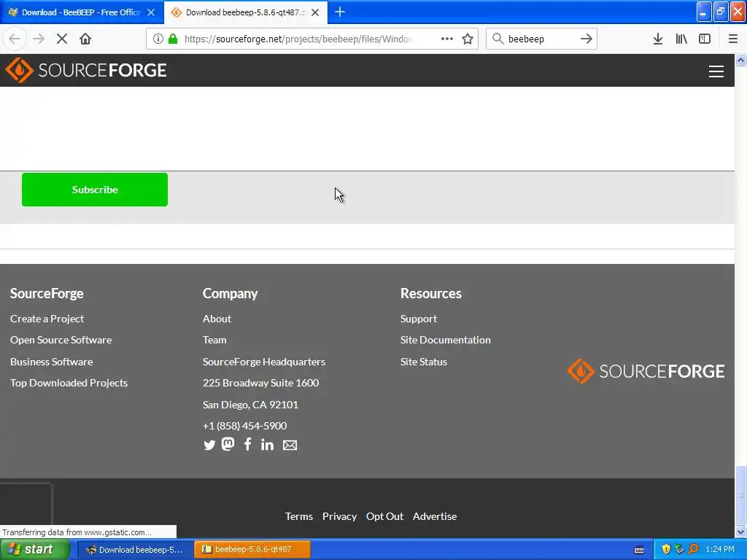Image resolution: width=747 pixels, height=560 pixels.
Task: Click the SourceForge header logo
Action: pyautogui.click(x=86, y=70)
